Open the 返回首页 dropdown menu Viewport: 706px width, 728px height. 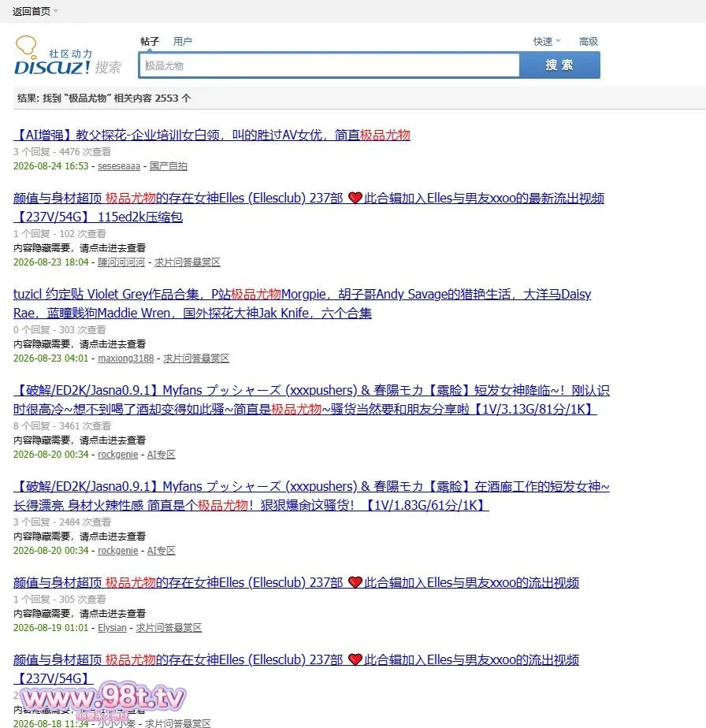coord(35,11)
